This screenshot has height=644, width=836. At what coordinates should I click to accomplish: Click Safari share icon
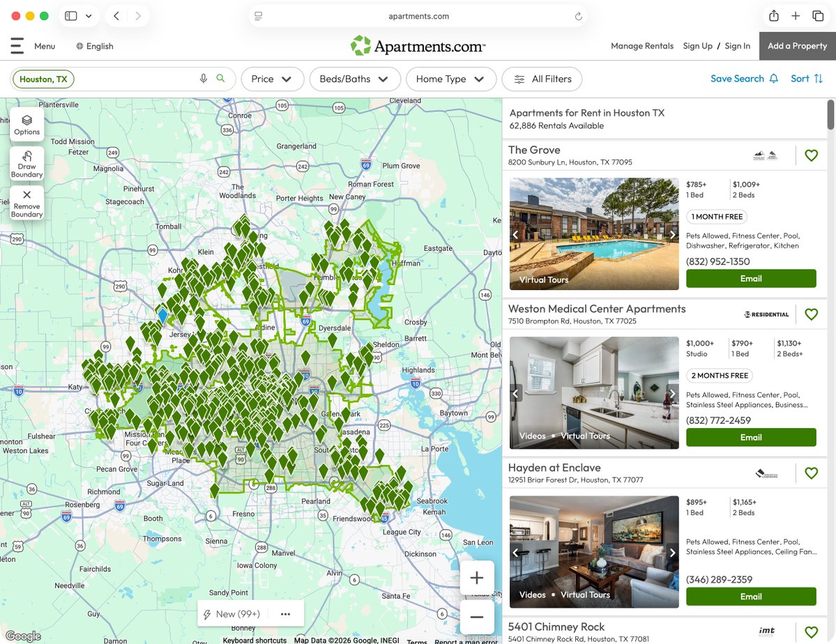(774, 16)
